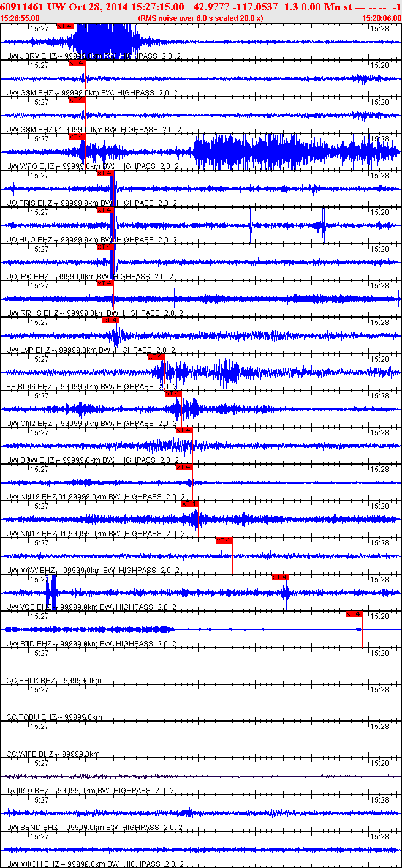Select the red pick flag on PB B006 trace
Screen dimensions: 402x868
pos(156,357)
